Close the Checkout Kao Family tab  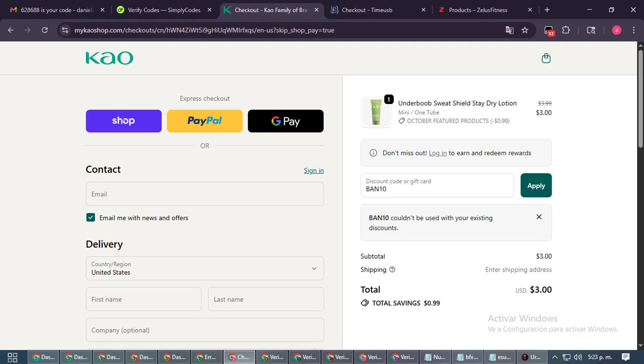point(316,10)
